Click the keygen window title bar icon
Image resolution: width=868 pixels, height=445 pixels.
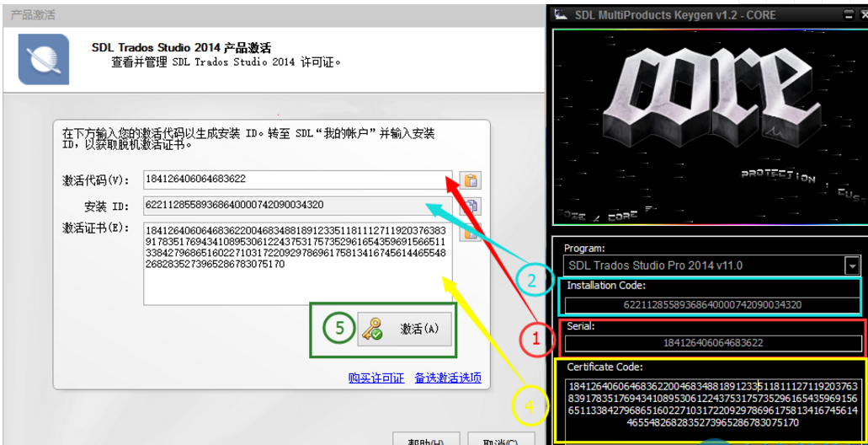click(x=562, y=15)
